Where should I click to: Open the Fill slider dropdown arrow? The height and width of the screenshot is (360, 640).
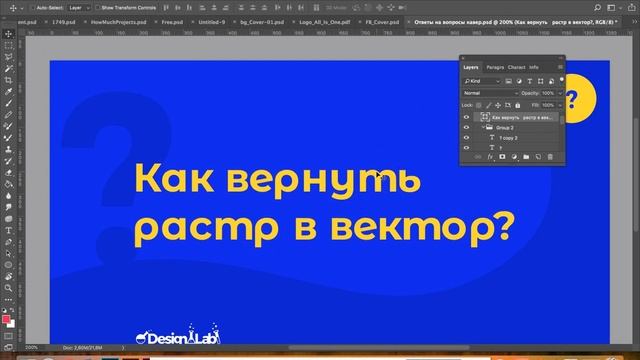(x=560, y=105)
